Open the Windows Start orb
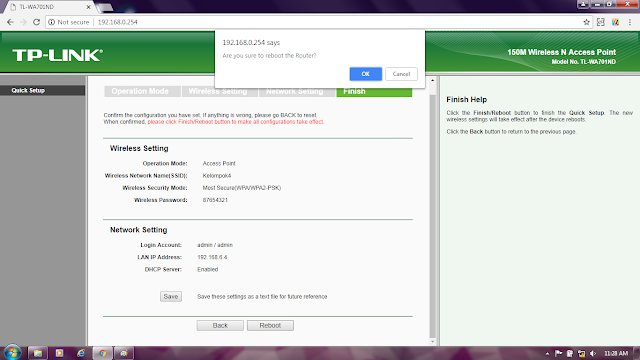640x360 pixels. point(12,352)
